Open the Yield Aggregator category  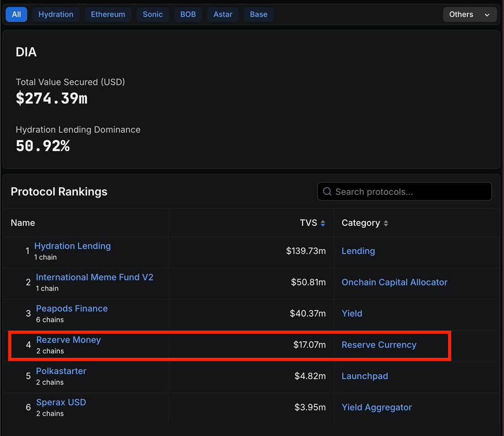(377, 407)
